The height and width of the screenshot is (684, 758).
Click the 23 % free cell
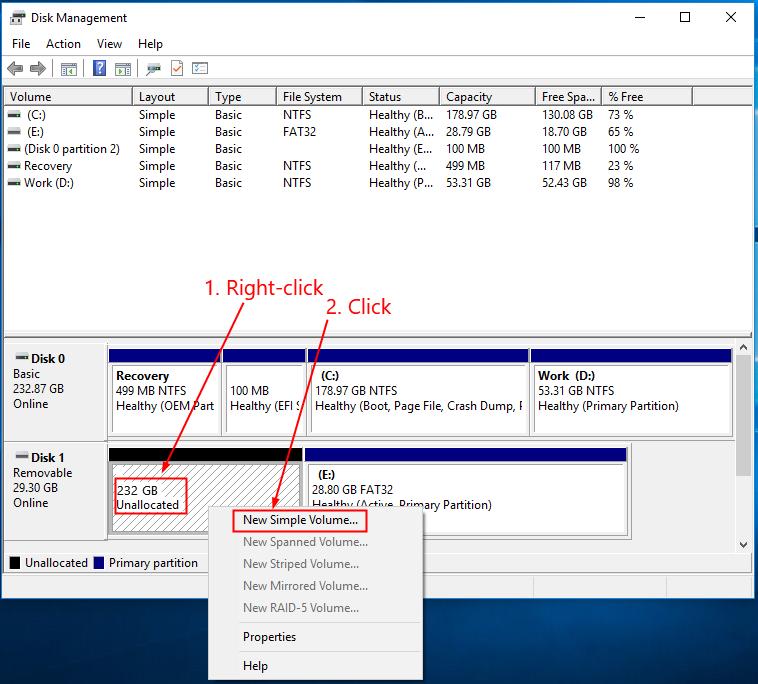620,166
